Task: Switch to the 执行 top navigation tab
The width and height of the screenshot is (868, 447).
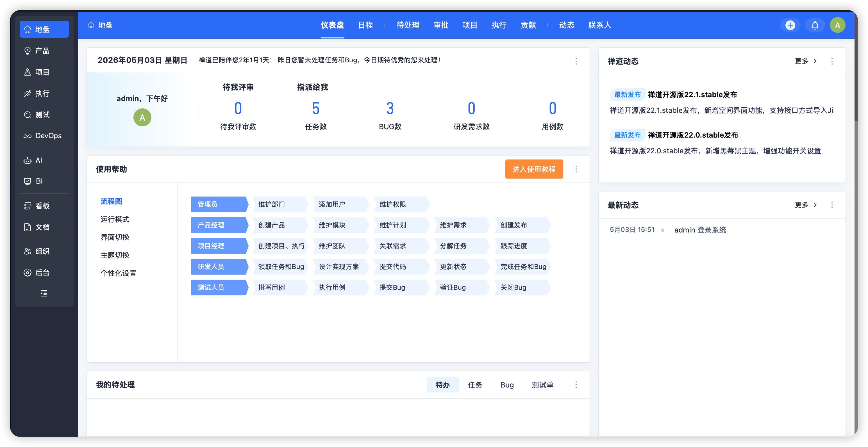Action: [x=499, y=25]
